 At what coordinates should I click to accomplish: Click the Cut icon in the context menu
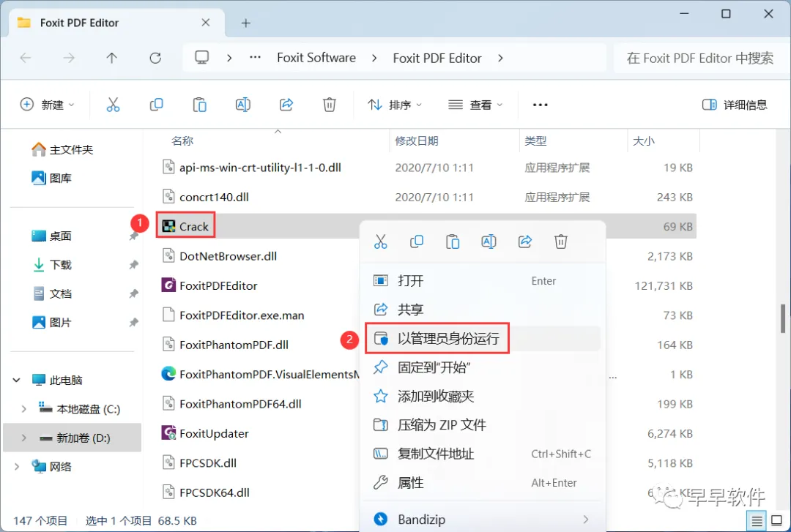pyautogui.click(x=381, y=241)
